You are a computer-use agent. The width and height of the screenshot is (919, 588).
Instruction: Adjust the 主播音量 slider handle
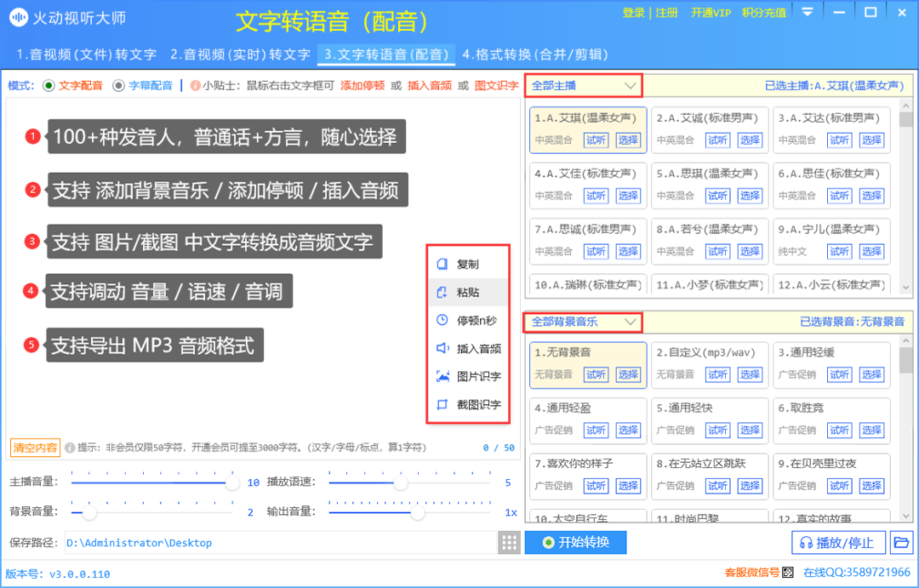(x=232, y=482)
